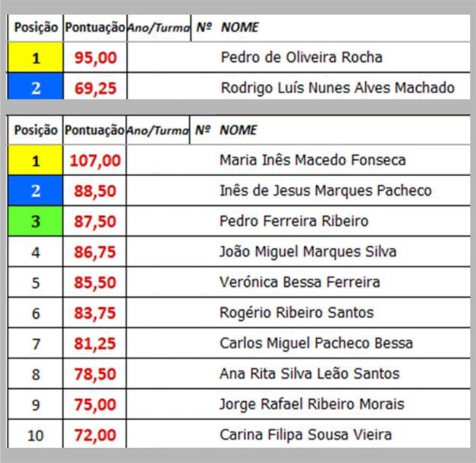Click the name Pedro de Oliveira Rocha
Screen dimensions: 476x463
click(x=301, y=58)
